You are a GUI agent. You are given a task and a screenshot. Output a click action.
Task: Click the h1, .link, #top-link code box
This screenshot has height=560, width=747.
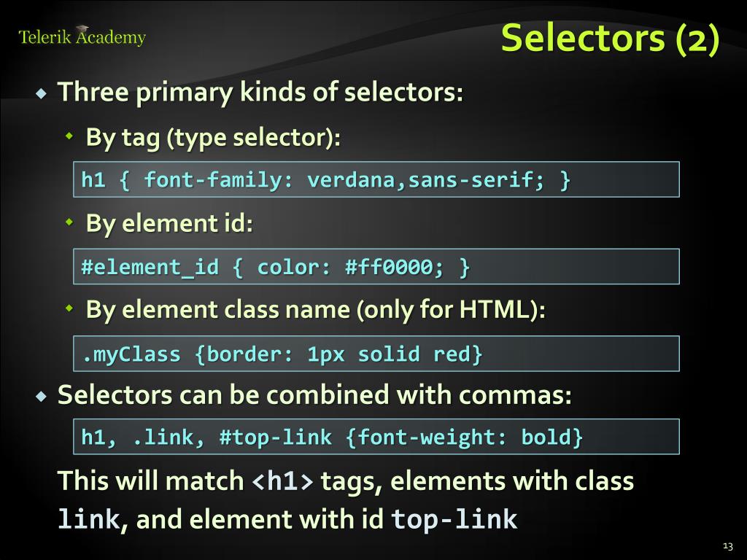(x=376, y=437)
